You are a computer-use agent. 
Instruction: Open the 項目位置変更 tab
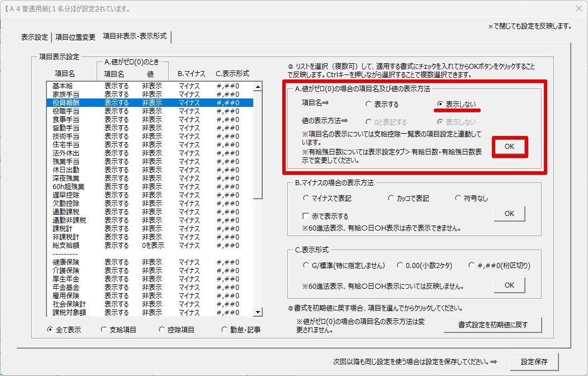pyautogui.click(x=75, y=37)
